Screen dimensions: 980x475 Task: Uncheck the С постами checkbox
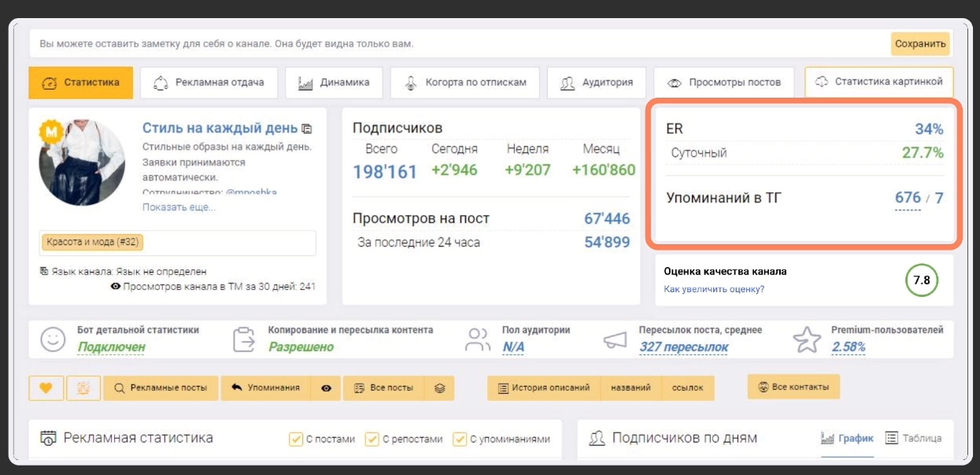[x=296, y=439]
